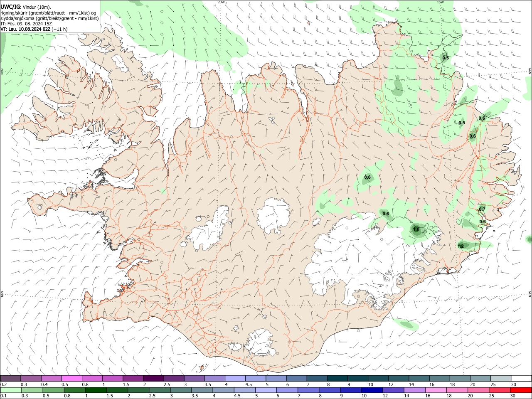Click the '0.7' precipitation value on the map
The height and width of the screenshot is (399, 532).
coord(482,209)
